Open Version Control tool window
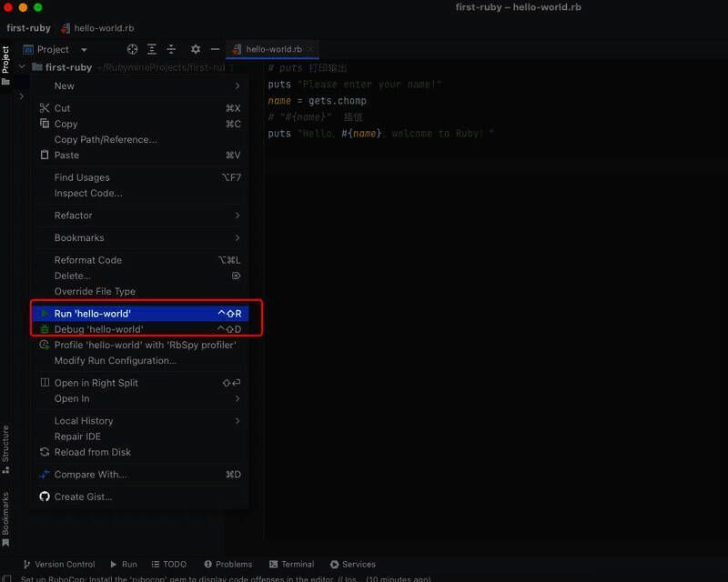This screenshot has height=582, width=728. coord(58,564)
